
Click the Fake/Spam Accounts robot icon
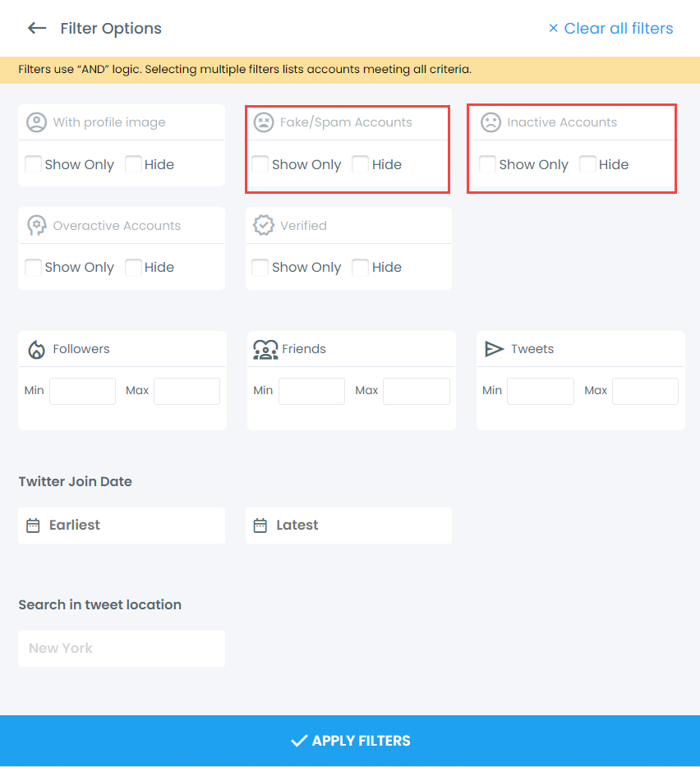(x=264, y=122)
